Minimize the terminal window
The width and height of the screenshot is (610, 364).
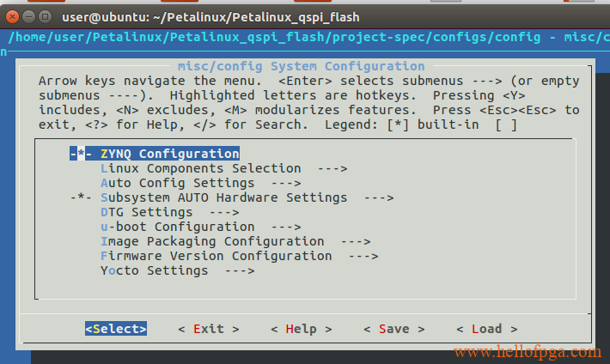29,16
